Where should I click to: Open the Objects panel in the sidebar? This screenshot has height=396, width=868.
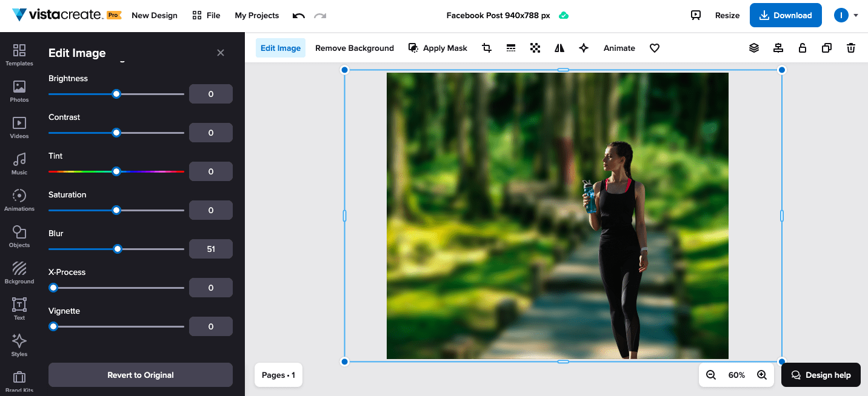click(19, 236)
